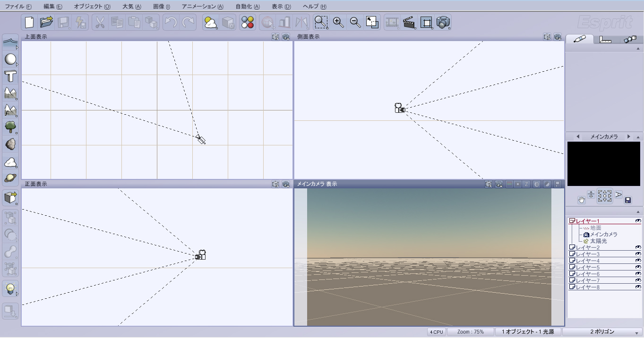Insert a tree plant object

coord(10,127)
